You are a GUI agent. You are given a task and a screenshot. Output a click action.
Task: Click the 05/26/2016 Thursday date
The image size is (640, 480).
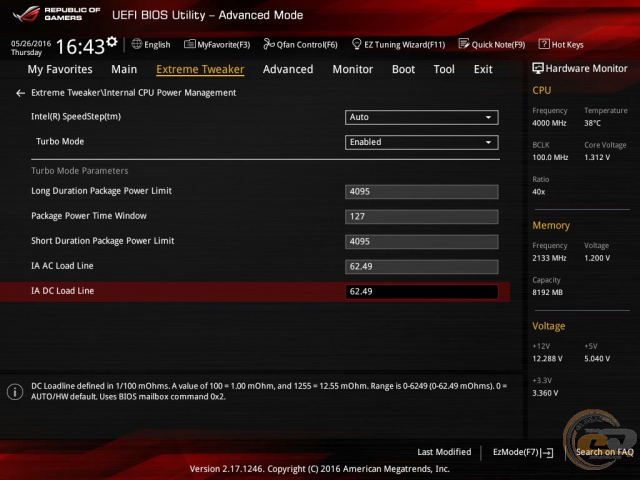click(x=31, y=48)
